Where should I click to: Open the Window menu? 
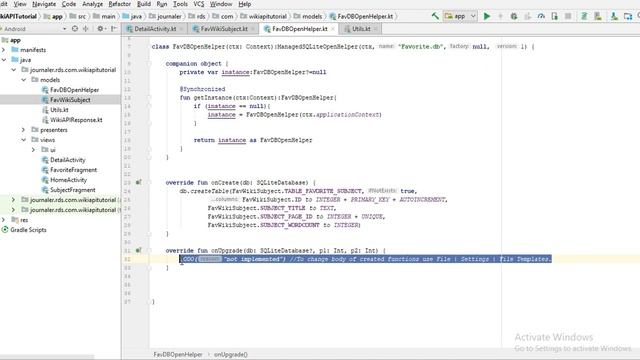click(x=221, y=4)
